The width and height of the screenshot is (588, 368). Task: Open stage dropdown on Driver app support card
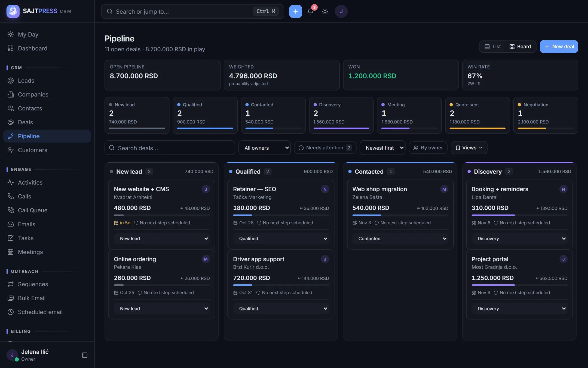pos(281,309)
